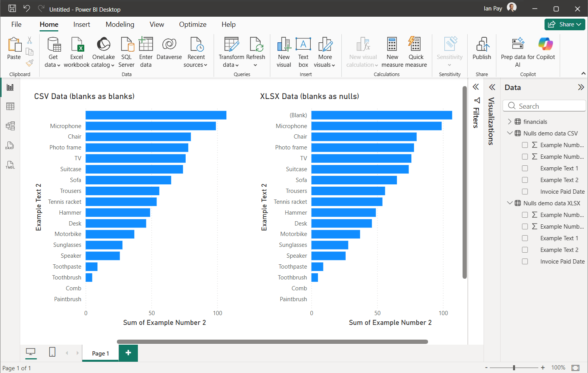This screenshot has width=588, height=373.
Task: Tick Invoice Paid Date under Nulls demo data XLSX
Action: pos(525,262)
